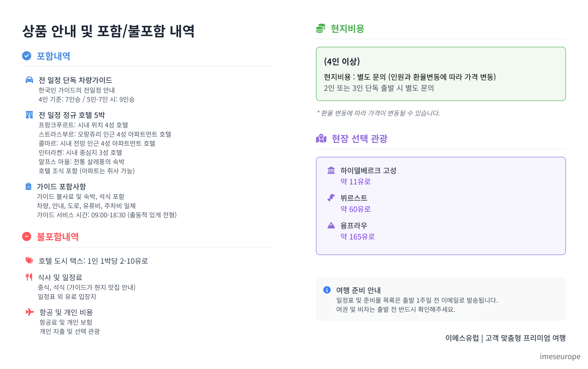Click the purple map icon beside 현장 선택 관광
The image size is (588, 369).
pos(321,138)
